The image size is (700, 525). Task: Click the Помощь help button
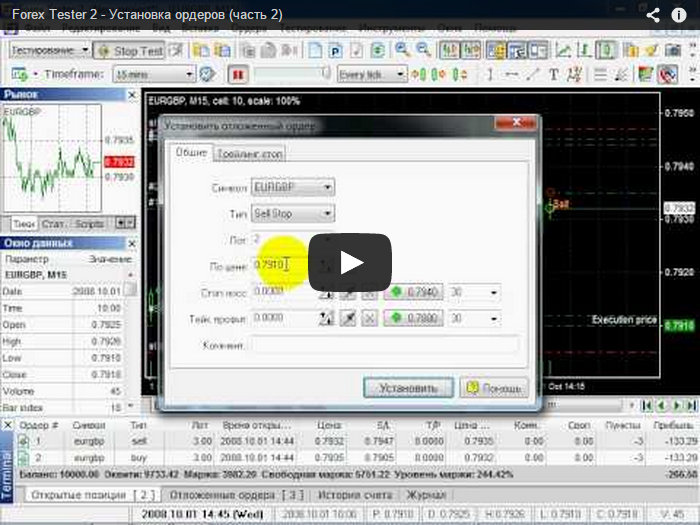(x=494, y=388)
